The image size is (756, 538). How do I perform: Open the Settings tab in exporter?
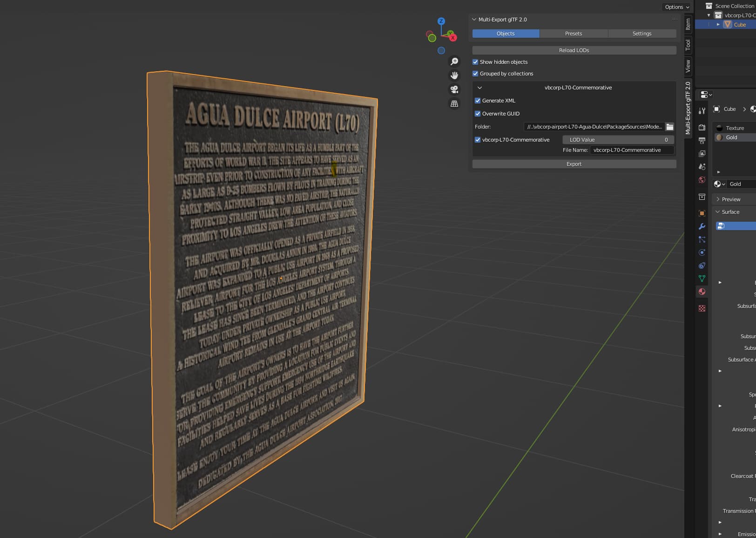[x=641, y=34]
